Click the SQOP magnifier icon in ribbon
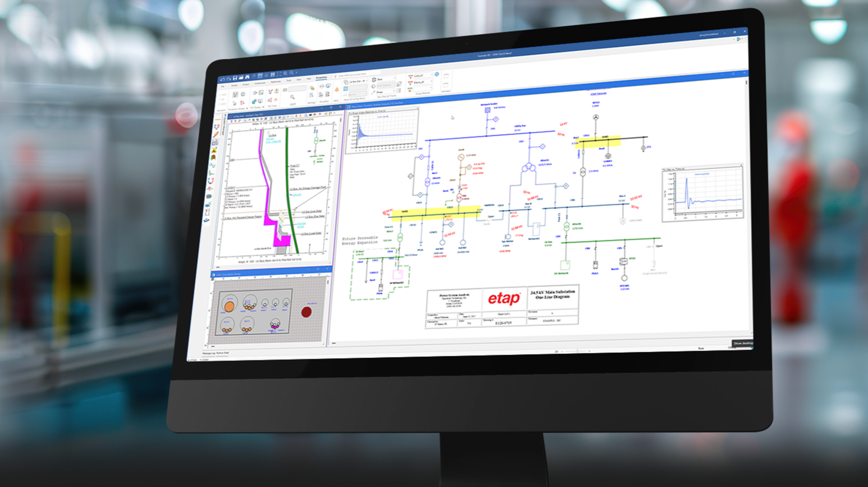Image resolution: width=868 pixels, height=487 pixels. [x=292, y=97]
